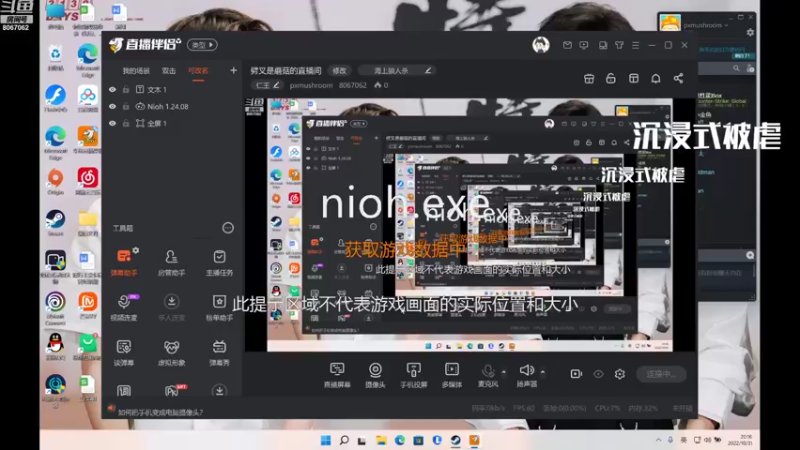Open Steam desktop shortcut

coord(55,223)
